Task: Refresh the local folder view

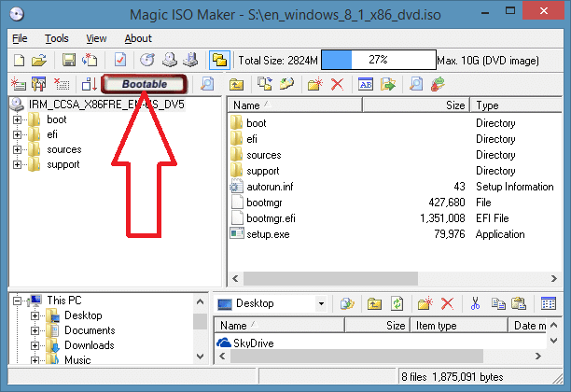Action: [x=397, y=303]
